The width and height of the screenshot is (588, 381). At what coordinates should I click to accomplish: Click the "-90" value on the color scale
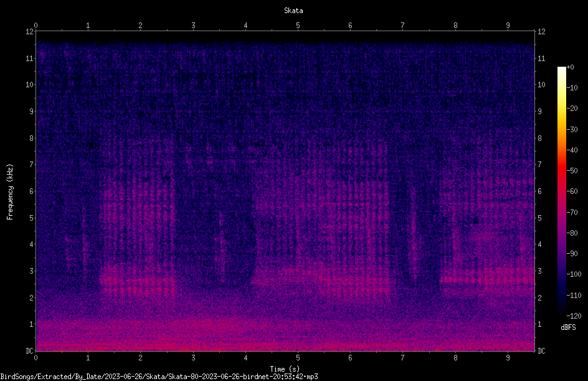click(572, 254)
